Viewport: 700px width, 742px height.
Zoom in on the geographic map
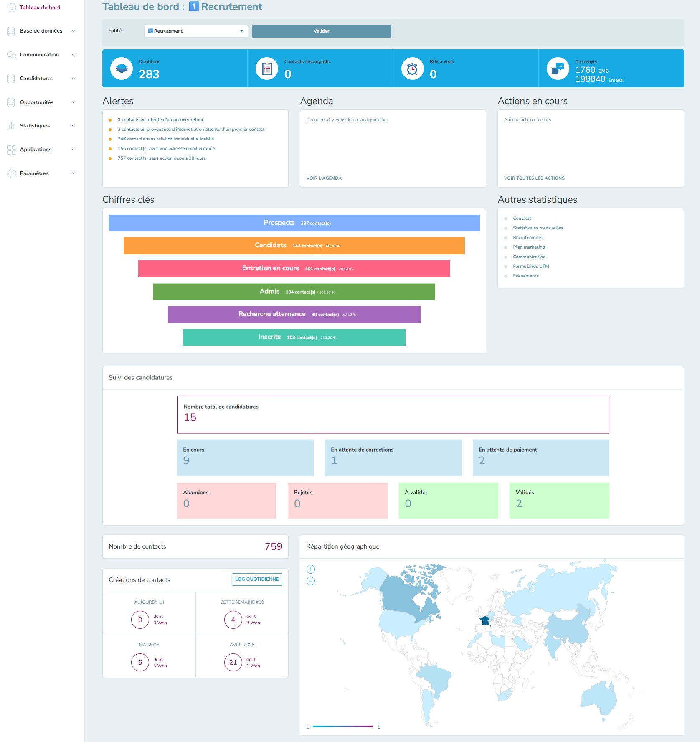pos(311,569)
